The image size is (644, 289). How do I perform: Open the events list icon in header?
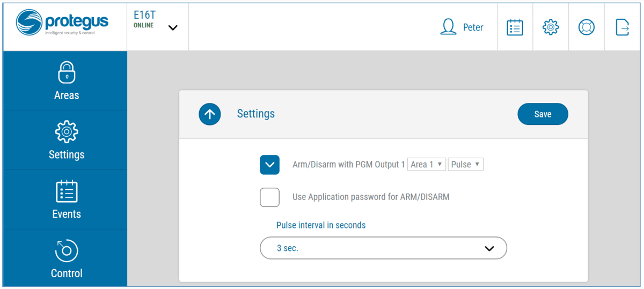tap(515, 27)
